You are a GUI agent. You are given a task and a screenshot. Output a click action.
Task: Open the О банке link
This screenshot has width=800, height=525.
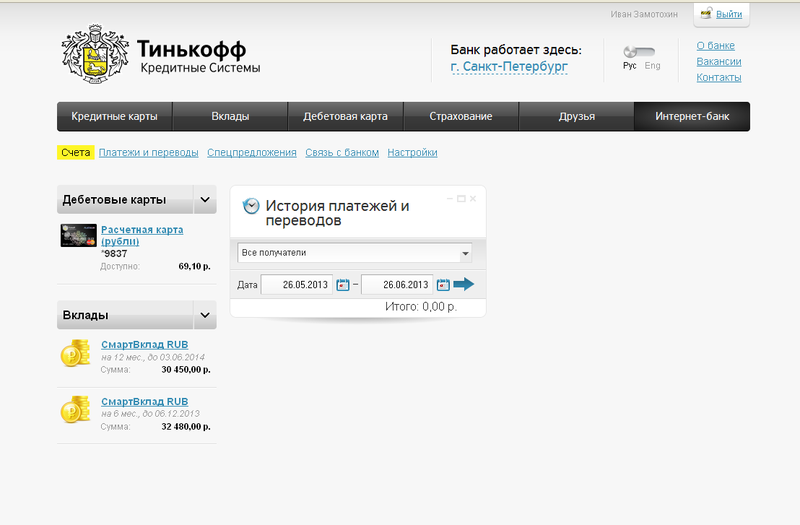point(716,45)
